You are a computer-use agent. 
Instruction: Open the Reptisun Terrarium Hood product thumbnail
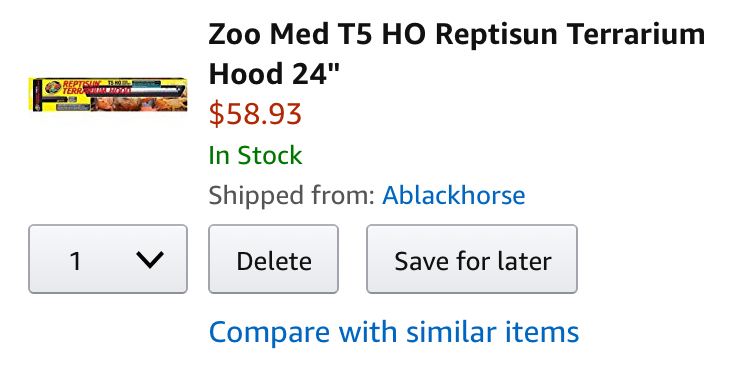[108, 95]
